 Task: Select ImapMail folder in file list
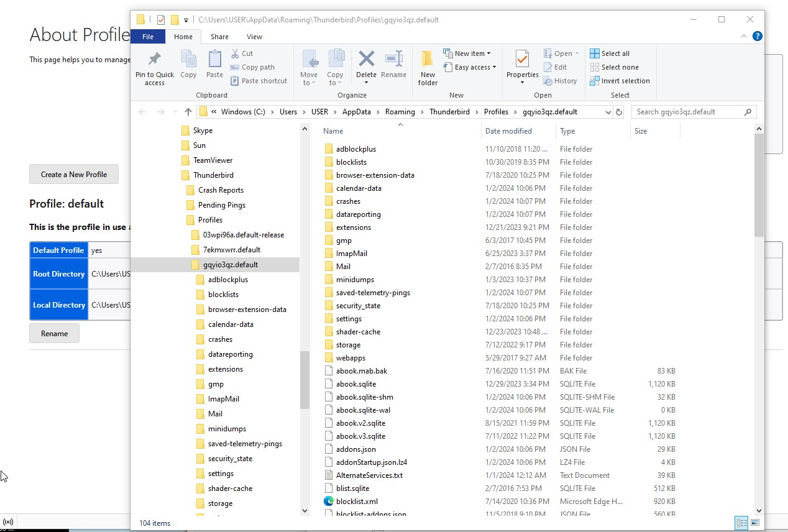(351, 253)
